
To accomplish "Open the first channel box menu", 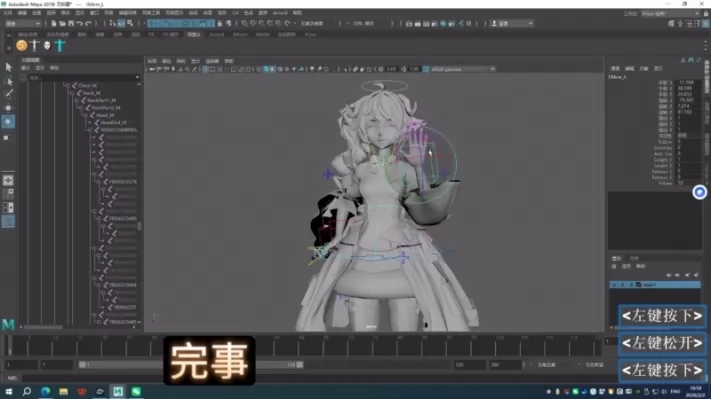I will coord(615,68).
